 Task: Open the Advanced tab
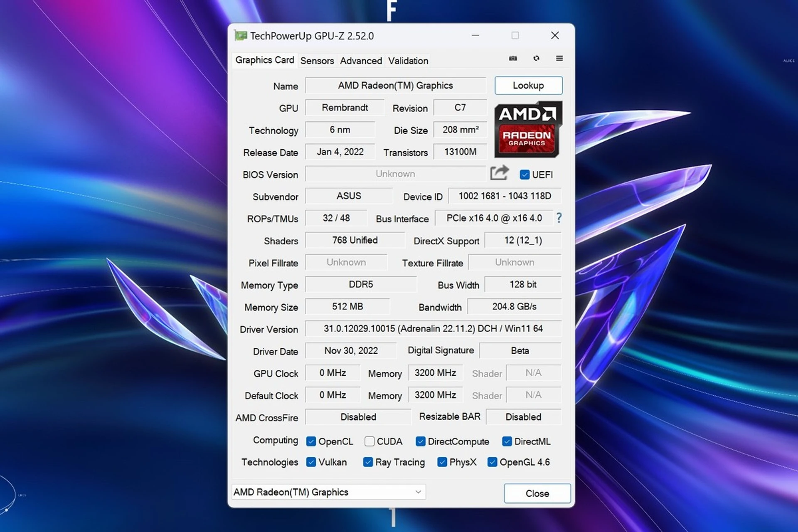pyautogui.click(x=361, y=61)
